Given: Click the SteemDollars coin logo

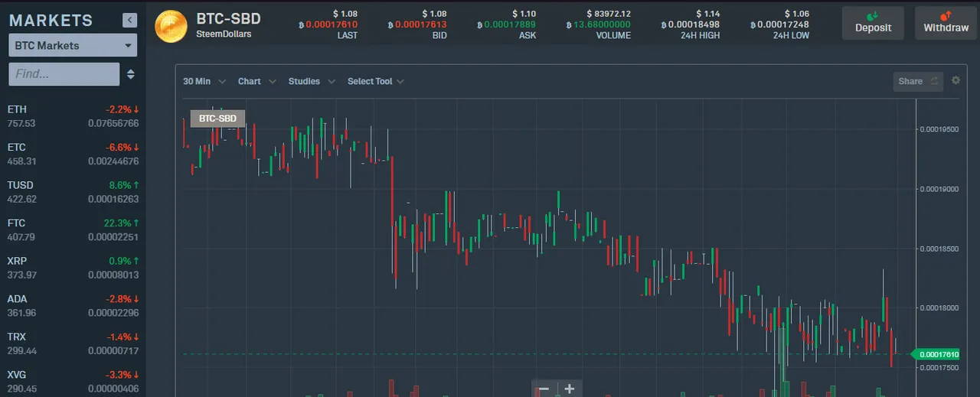Looking at the screenshot, I should pos(171,26).
